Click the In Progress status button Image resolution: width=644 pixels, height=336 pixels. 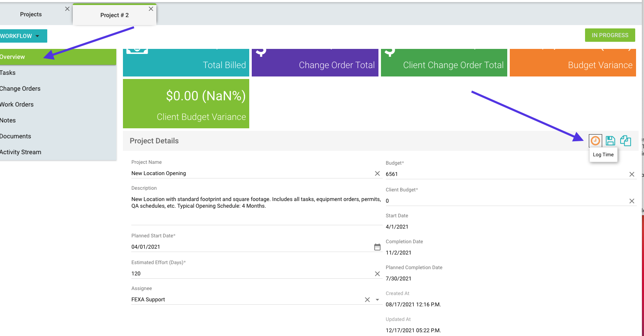pos(610,35)
